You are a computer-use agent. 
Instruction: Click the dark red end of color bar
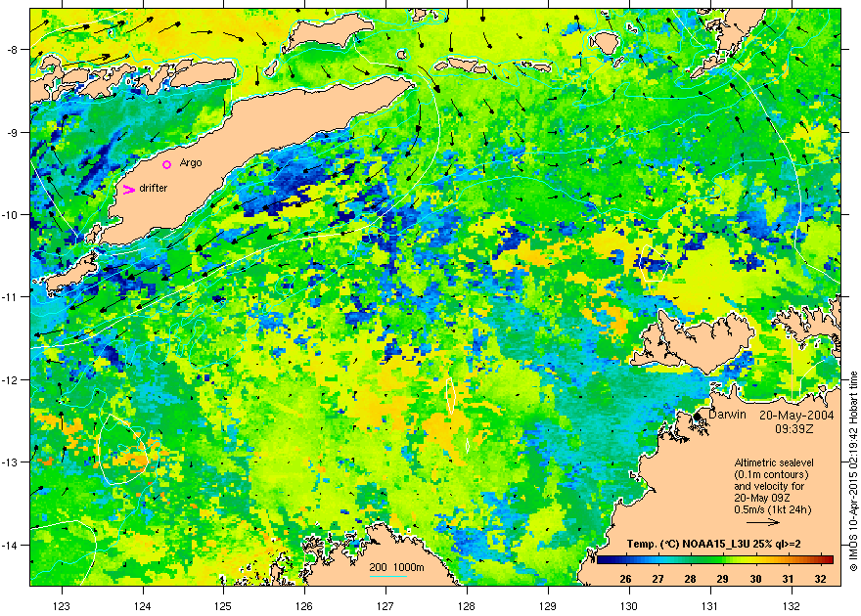pyautogui.click(x=828, y=560)
